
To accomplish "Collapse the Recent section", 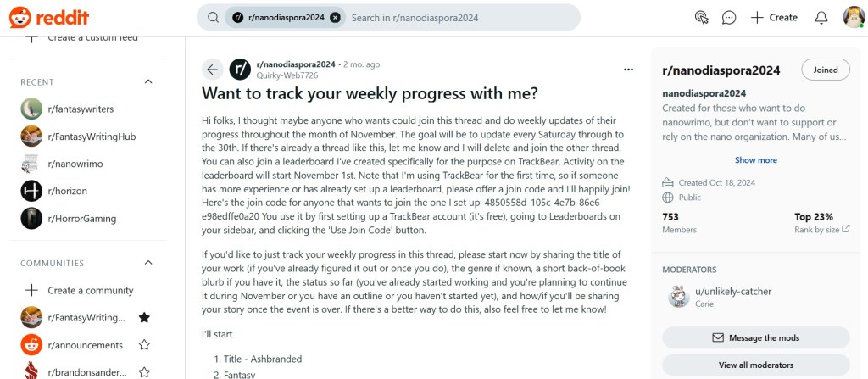I will point(148,81).
